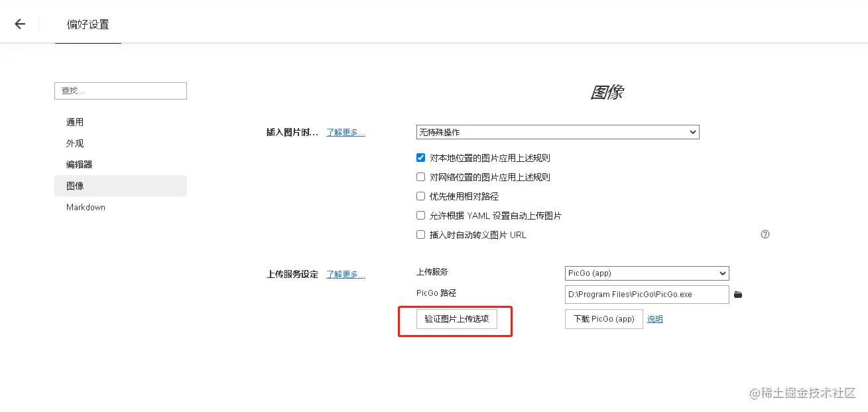
Task: Open Markdown settings section
Action: pyautogui.click(x=121, y=207)
